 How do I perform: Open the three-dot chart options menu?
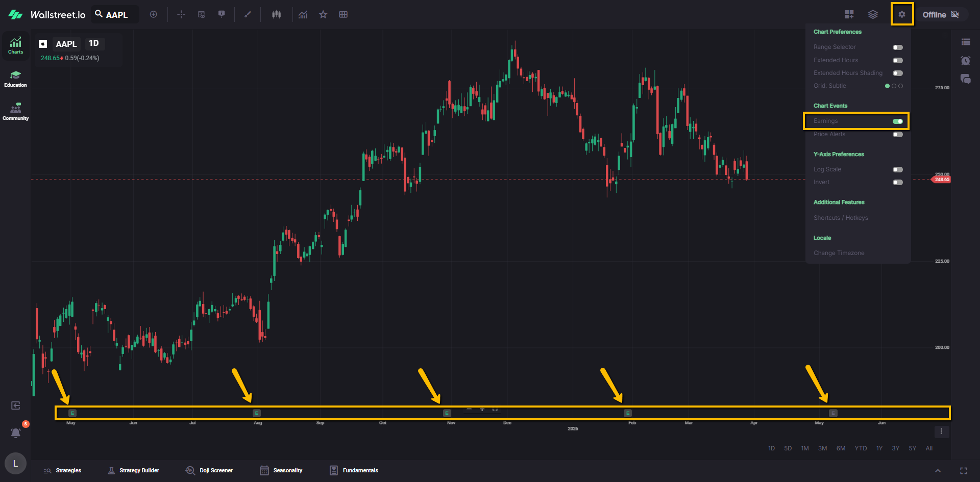click(x=941, y=432)
